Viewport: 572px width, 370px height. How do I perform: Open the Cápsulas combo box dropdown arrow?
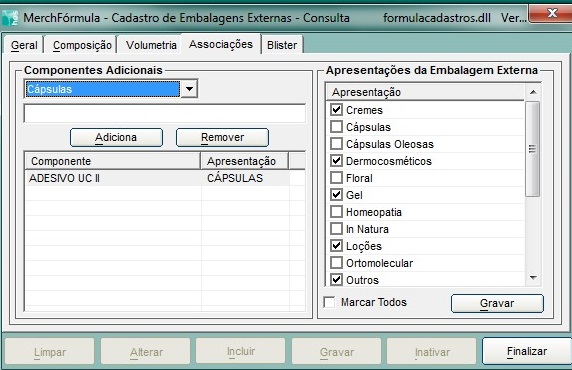[x=189, y=89]
